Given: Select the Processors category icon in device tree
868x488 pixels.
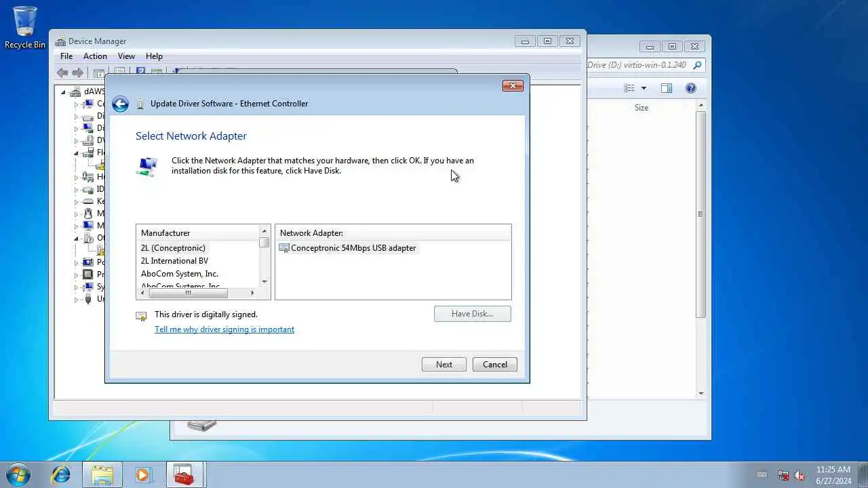Looking at the screenshot, I should point(87,274).
